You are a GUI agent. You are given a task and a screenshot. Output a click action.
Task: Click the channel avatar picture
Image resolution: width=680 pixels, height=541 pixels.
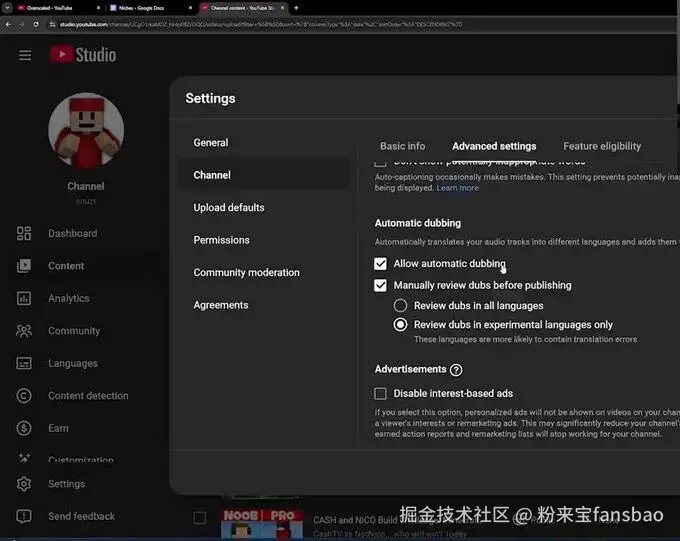click(86, 131)
